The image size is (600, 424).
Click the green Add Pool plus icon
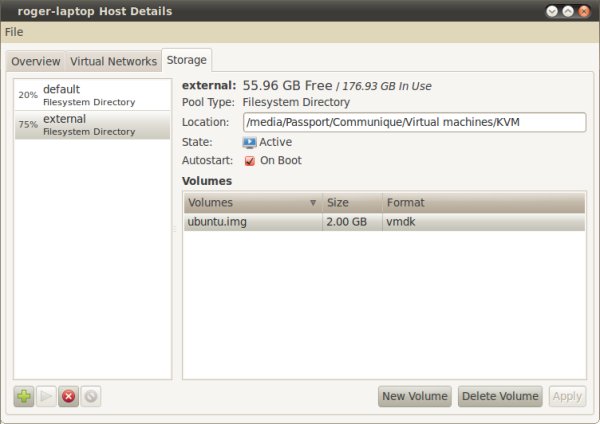tap(24, 397)
